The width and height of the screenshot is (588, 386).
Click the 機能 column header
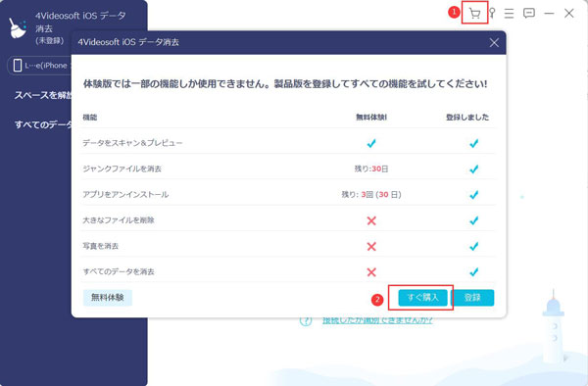tap(90, 118)
